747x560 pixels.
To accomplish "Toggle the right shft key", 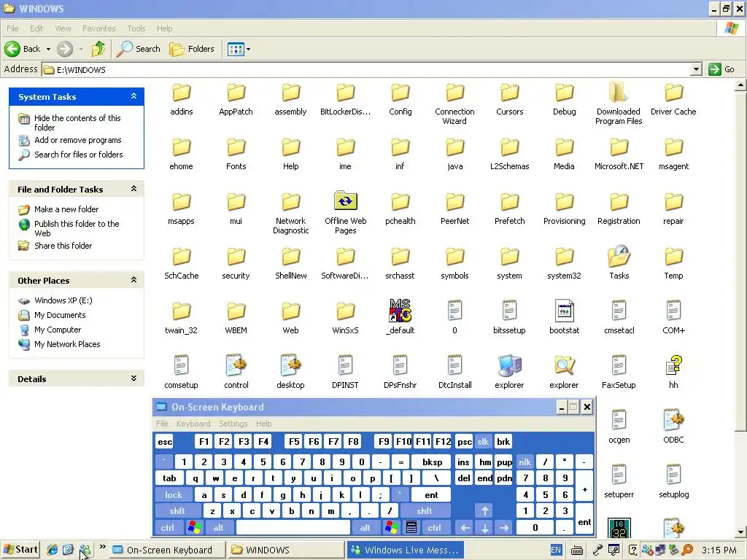I will pos(425,511).
